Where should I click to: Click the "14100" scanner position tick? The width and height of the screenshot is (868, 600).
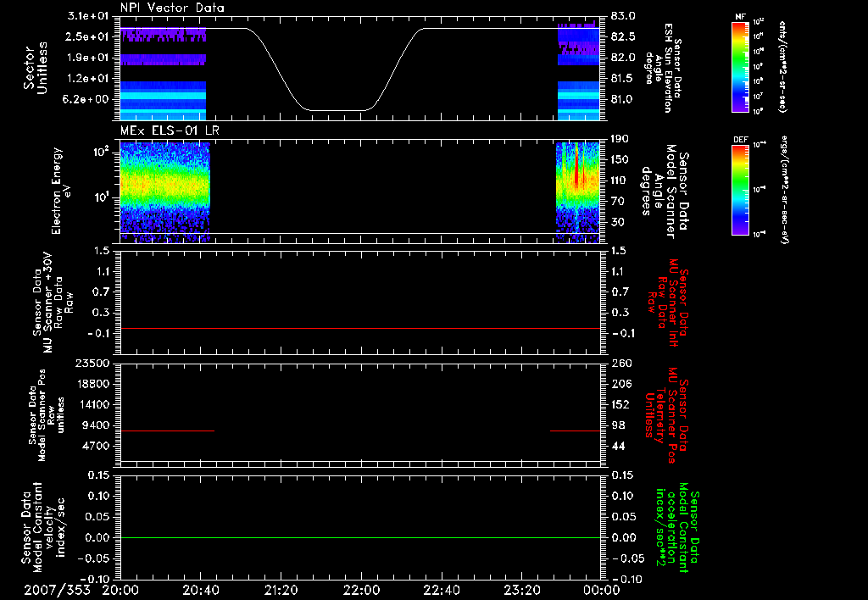(x=92, y=404)
